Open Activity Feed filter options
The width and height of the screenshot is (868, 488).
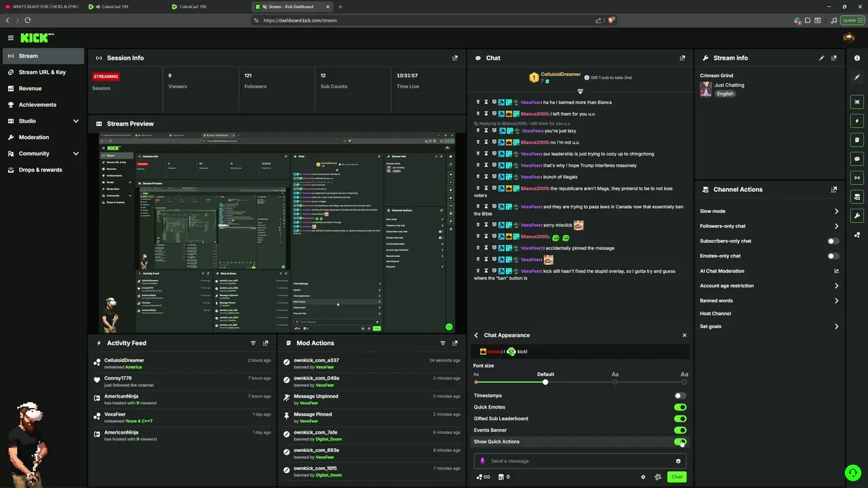(x=253, y=343)
